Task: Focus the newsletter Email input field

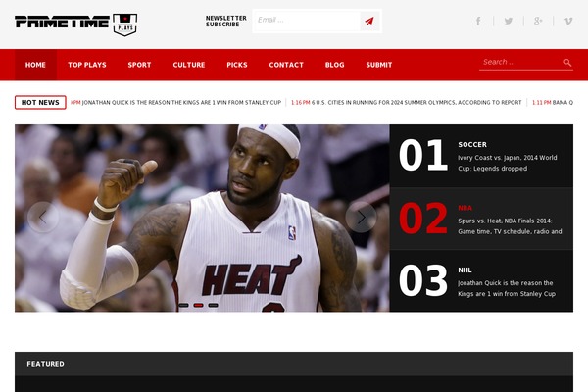Action: (x=307, y=21)
